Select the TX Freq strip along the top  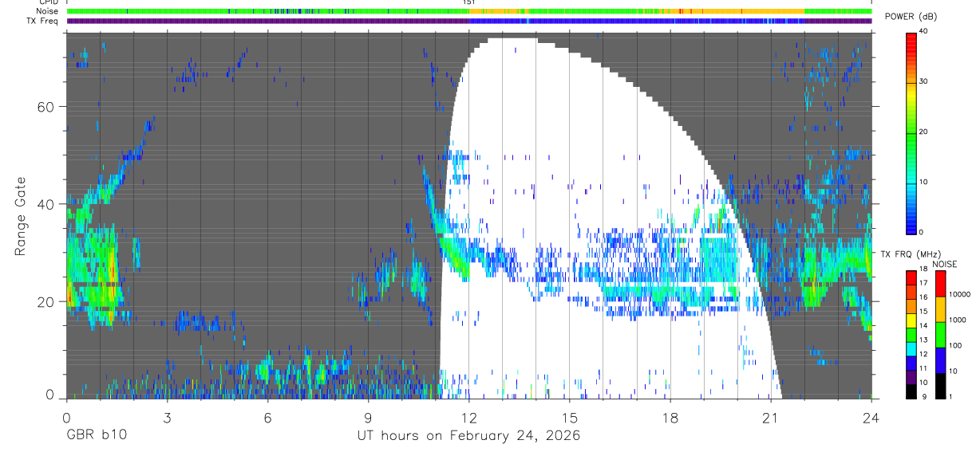tap(469, 21)
